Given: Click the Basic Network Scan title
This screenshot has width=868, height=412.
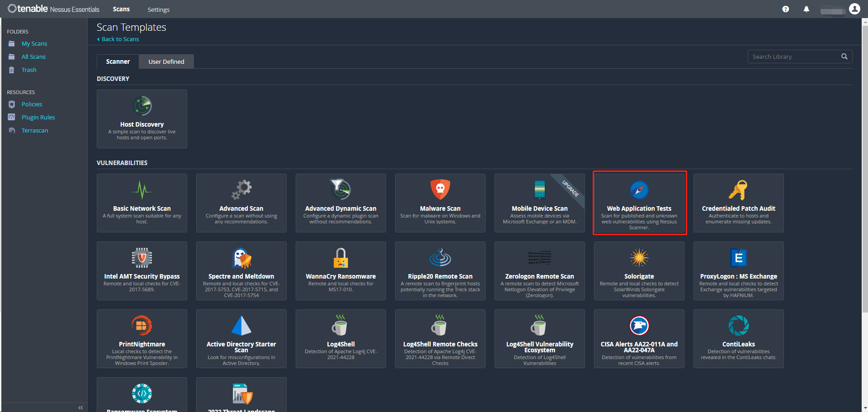Looking at the screenshot, I should (142, 208).
